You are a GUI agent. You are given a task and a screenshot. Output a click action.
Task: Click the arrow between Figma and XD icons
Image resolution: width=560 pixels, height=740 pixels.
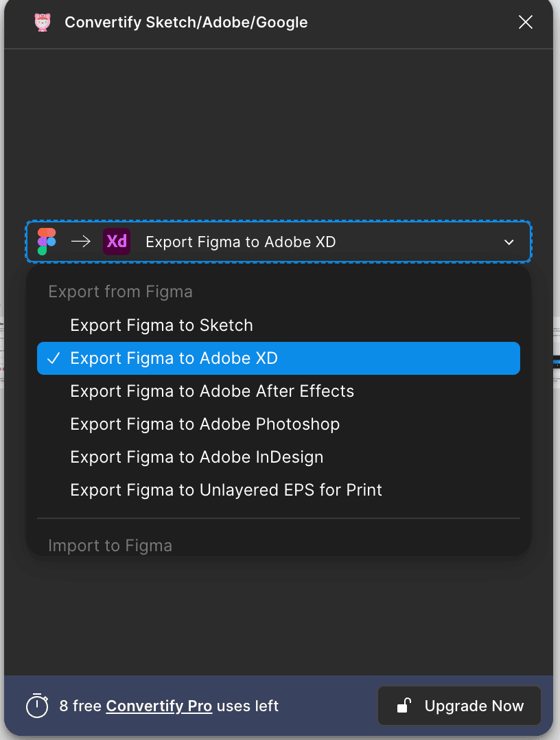[x=80, y=242]
